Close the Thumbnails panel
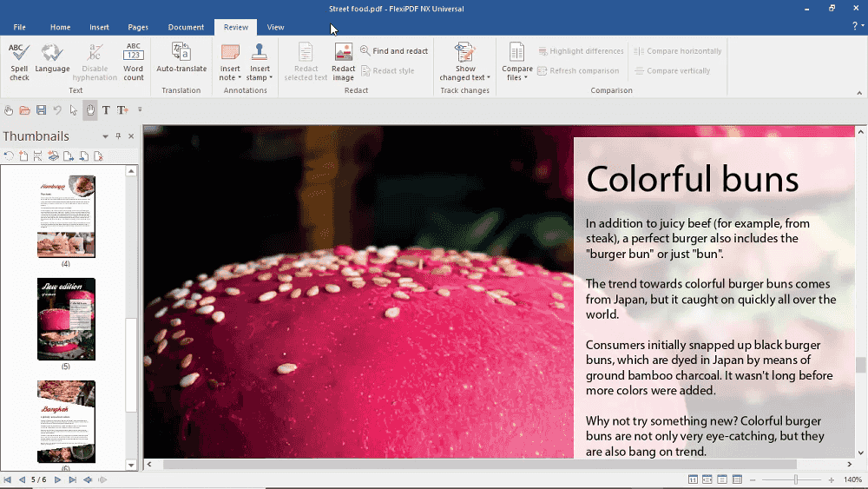Screen dimensions: 868x489 pos(131,136)
